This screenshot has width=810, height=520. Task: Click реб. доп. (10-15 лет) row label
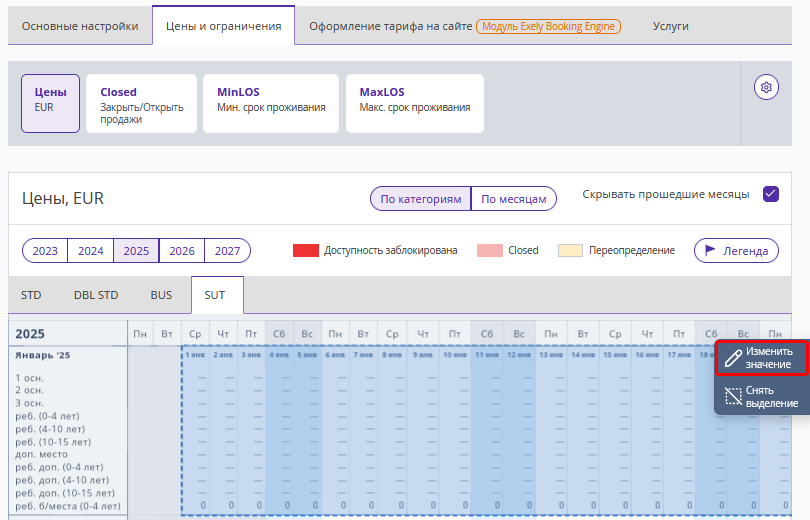65,493
